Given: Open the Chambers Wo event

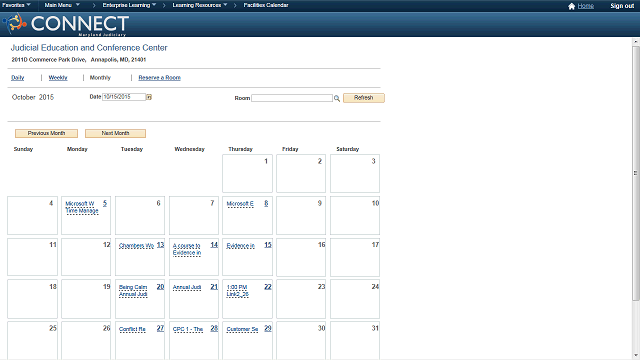Looking at the screenshot, I should (136, 246).
